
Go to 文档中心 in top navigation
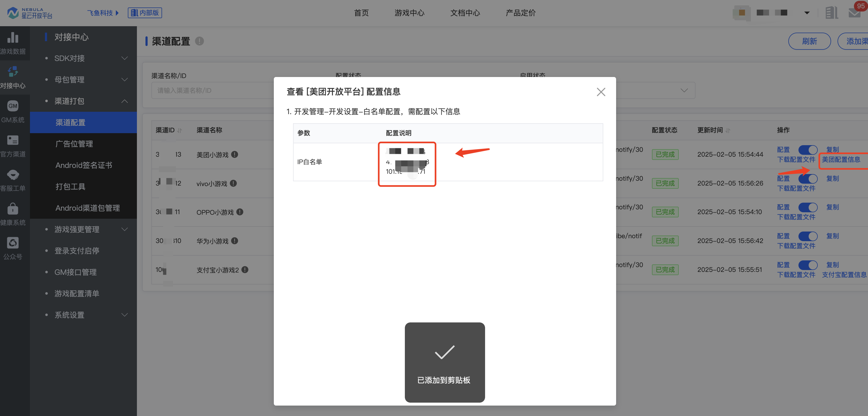(x=465, y=13)
